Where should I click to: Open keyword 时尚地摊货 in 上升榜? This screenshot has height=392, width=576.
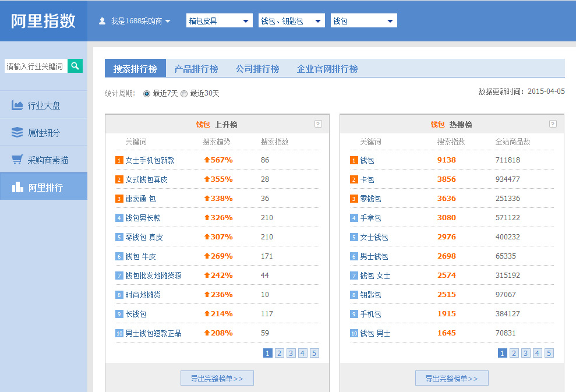143,295
